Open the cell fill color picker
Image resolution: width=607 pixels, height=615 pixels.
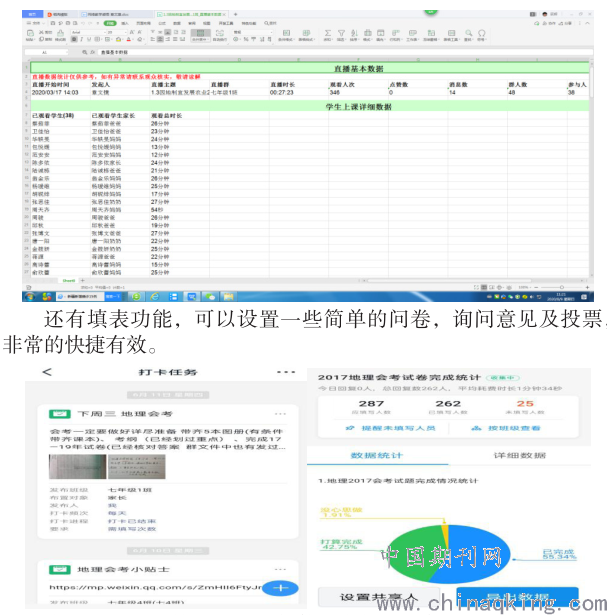[118, 40]
